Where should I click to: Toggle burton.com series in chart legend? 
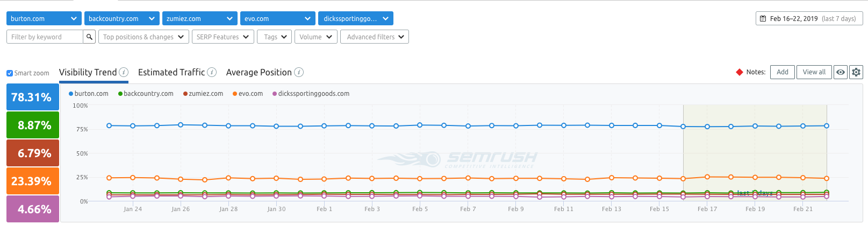click(89, 94)
